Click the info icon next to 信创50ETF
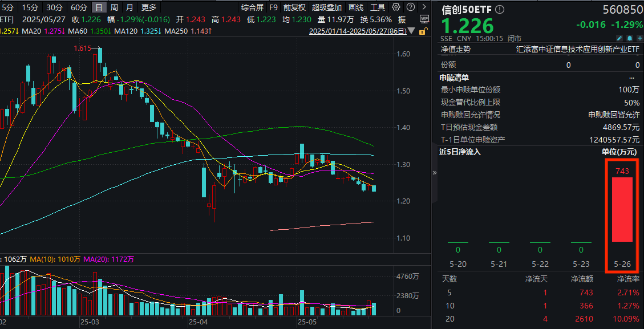 (x=499, y=9)
